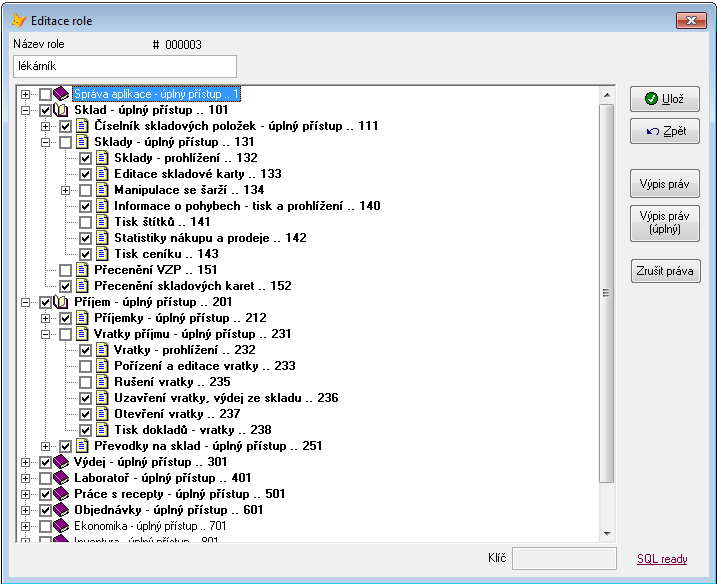
Task: Click the document icon beside Číselník skladových položek
Action: [82, 126]
